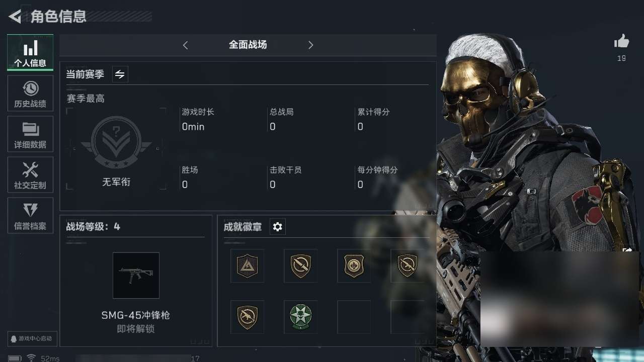
Task: Open the 信誉档案 reputation tab
Action: 30,216
